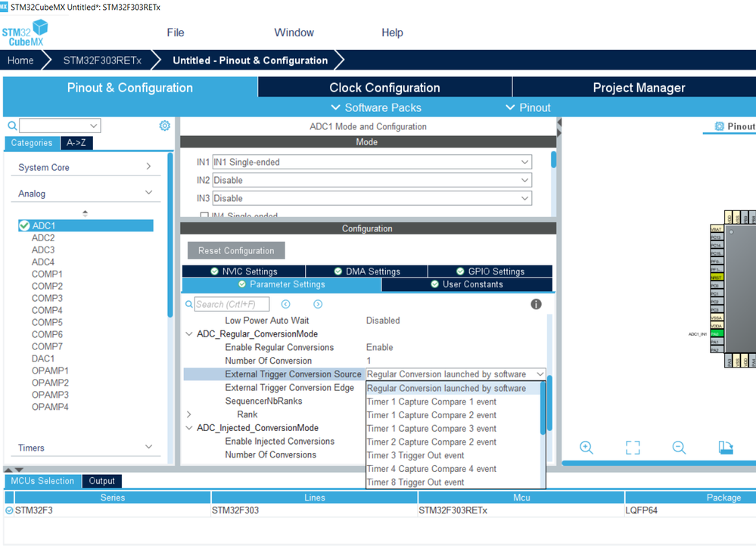Open the Help menu
Image resolution: width=756 pixels, height=549 pixels.
pos(393,33)
